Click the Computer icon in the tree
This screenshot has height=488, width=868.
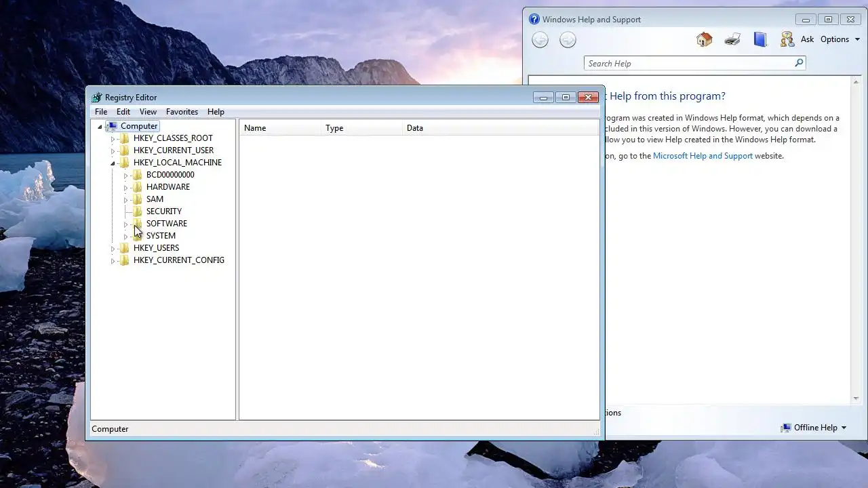112,126
